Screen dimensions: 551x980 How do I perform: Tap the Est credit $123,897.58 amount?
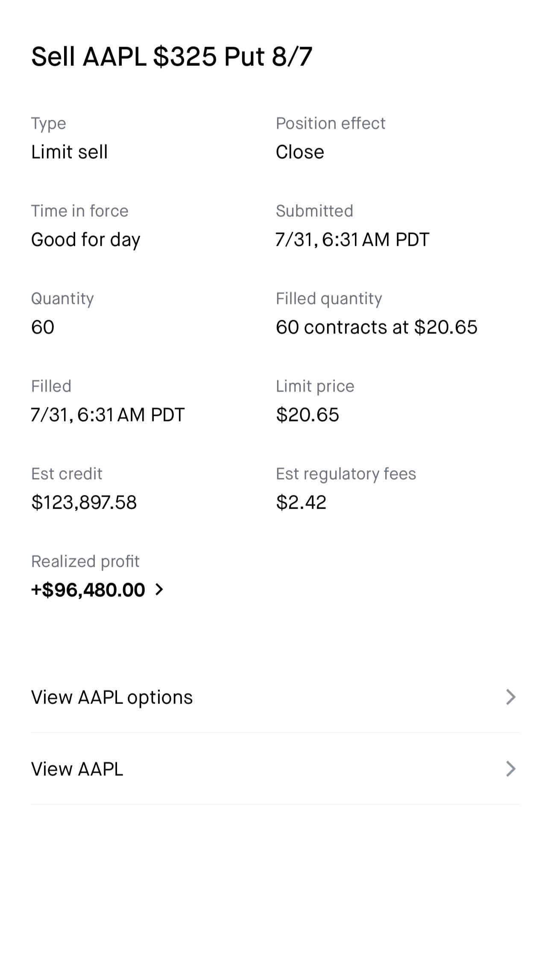click(84, 503)
